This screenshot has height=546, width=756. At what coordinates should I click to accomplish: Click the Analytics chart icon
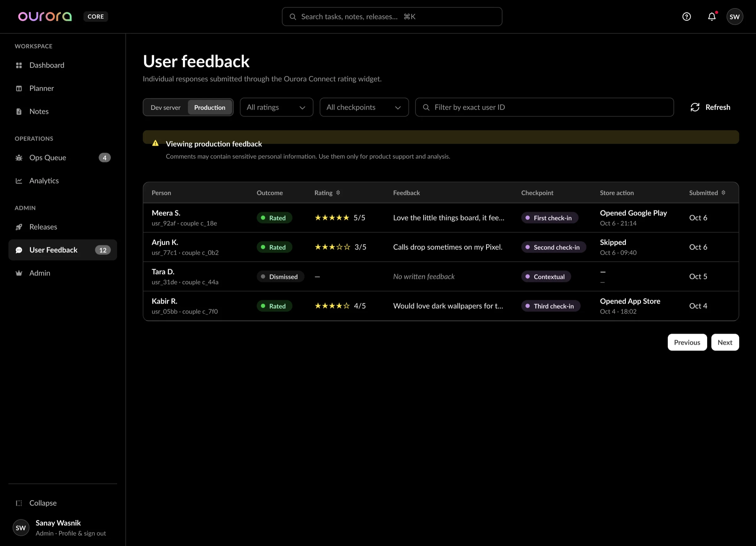[19, 181]
